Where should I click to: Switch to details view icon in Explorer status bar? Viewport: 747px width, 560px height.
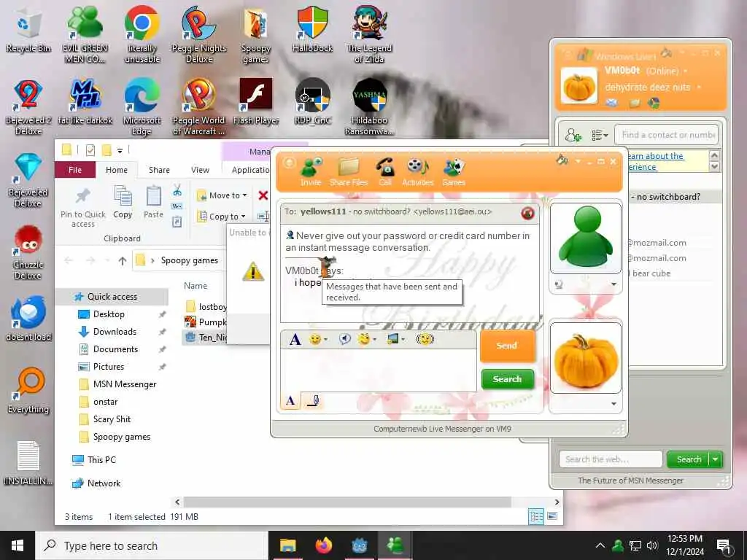536,516
